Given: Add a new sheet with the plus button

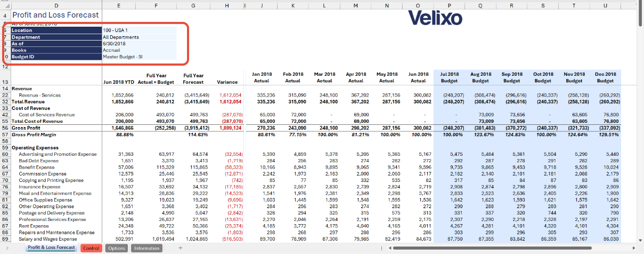Looking at the screenshot, I should (x=180, y=248).
